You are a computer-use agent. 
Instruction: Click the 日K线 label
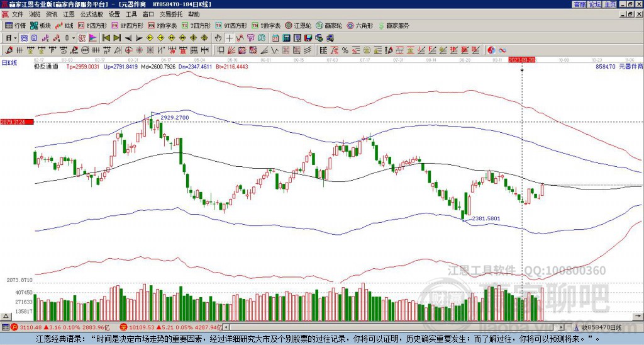tap(9, 63)
